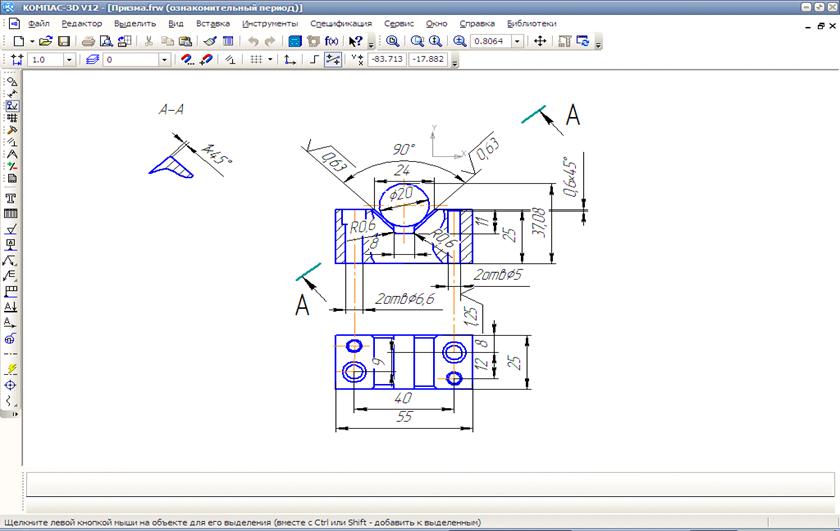Toggle the grid display button
The image size is (840, 531).
(x=256, y=60)
